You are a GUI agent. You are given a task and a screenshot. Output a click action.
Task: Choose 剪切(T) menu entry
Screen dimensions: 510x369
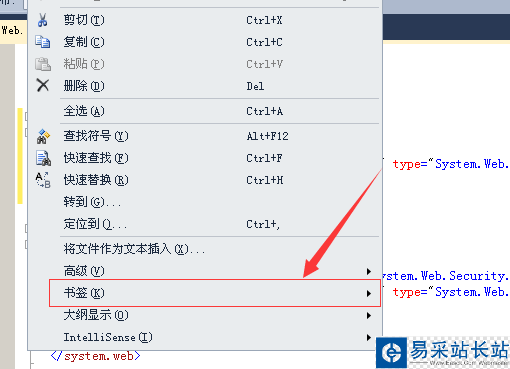[x=205, y=20]
